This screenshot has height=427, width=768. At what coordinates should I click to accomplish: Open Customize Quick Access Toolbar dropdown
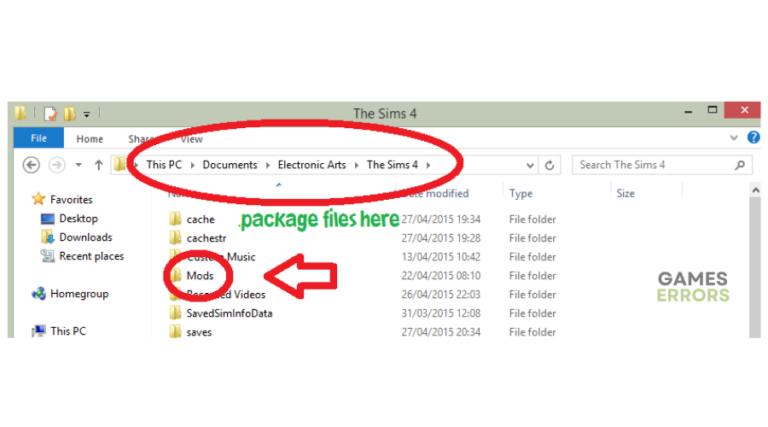[87, 115]
